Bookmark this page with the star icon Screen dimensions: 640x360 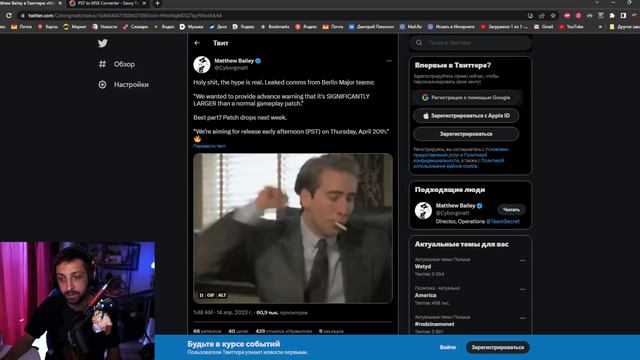(x=553, y=16)
